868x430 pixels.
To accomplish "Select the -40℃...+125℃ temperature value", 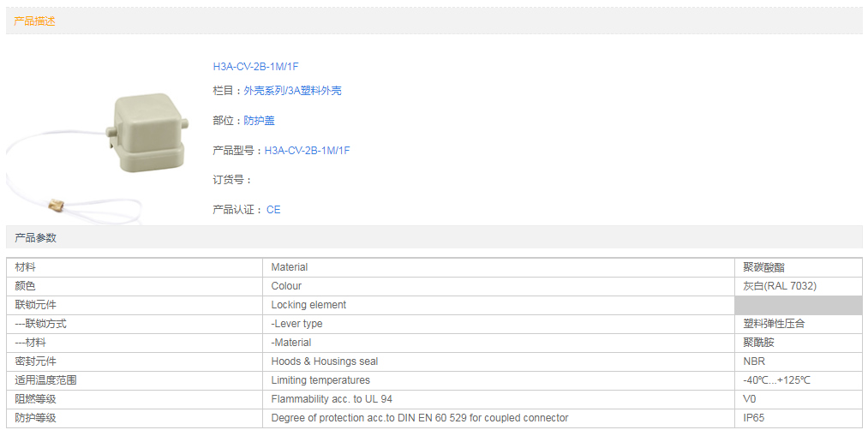I will [x=776, y=380].
